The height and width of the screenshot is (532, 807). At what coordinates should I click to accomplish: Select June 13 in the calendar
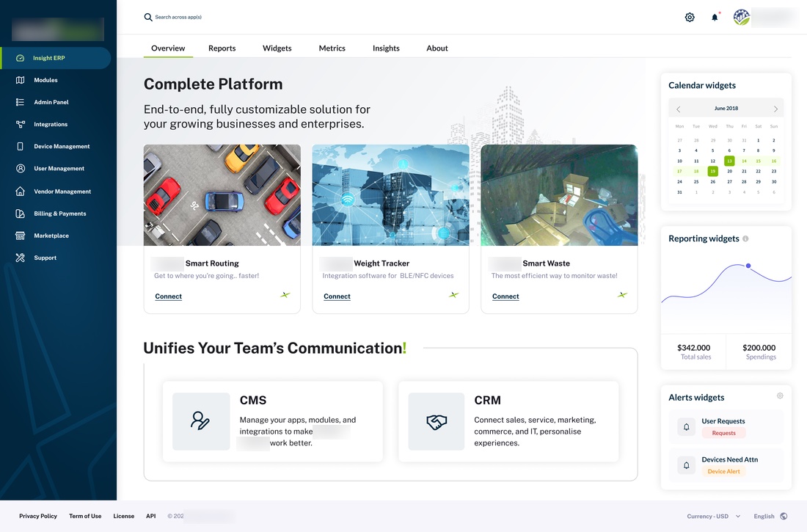[x=729, y=161]
